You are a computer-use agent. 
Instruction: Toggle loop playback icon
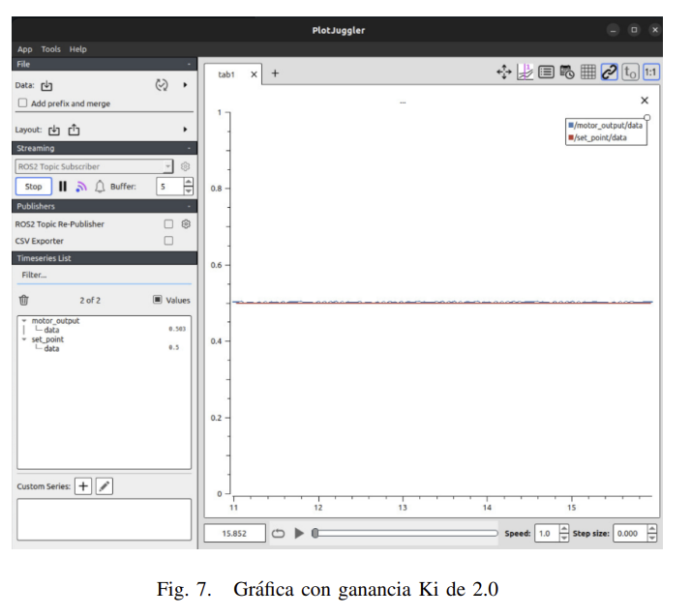pyautogui.click(x=278, y=533)
